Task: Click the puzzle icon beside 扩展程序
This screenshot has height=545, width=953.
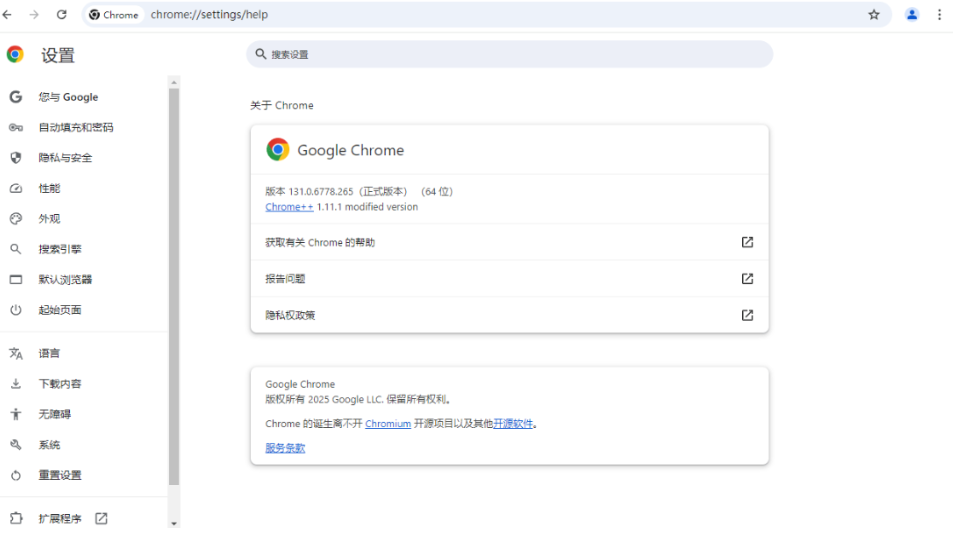Action: point(16,518)
